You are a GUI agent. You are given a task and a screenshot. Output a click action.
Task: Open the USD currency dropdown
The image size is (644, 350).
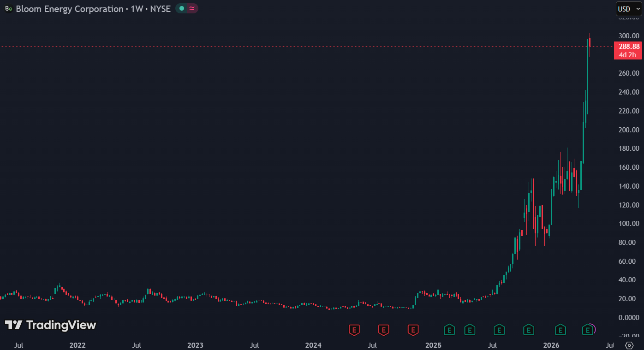point(629,9)
